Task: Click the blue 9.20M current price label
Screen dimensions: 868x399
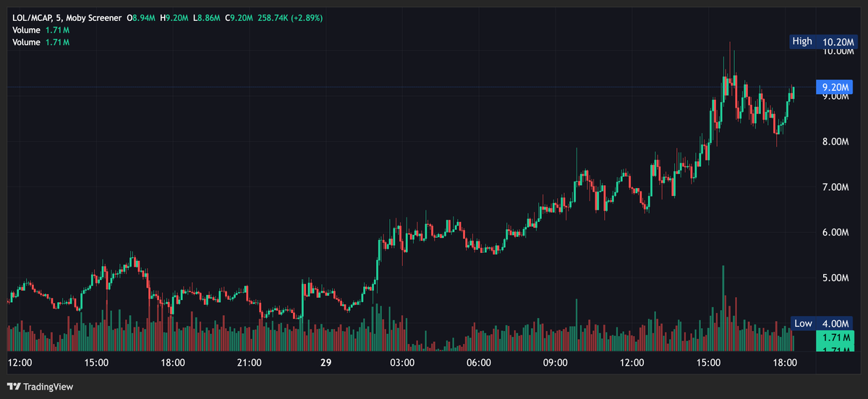Action: 836,87
